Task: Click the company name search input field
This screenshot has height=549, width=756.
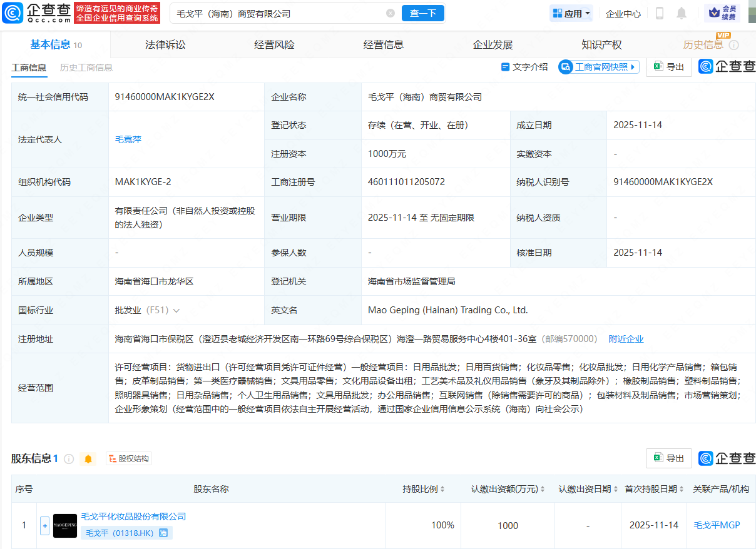Action: tap(275, 13)
